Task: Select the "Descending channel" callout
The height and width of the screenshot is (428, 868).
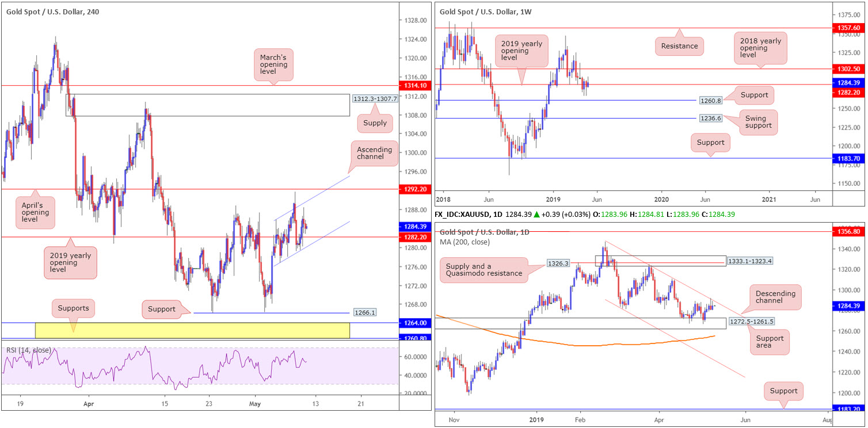Action: [x=775, y=298]
